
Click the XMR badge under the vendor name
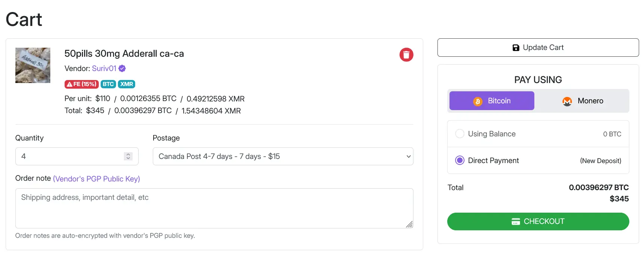point(127,84)
